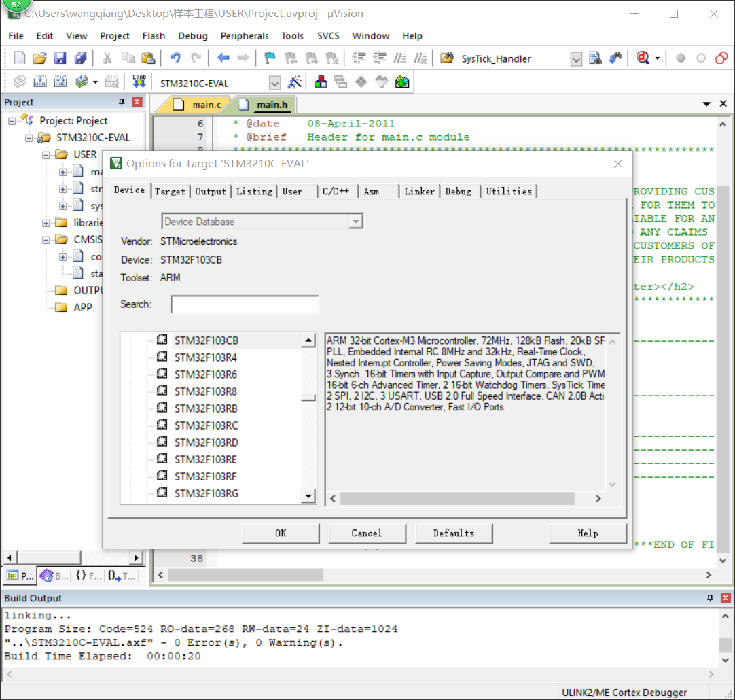Screen dimensions: 735x700
Task: Select the Download to Flash (LOAD) icon
Action: tap(139, 81)
